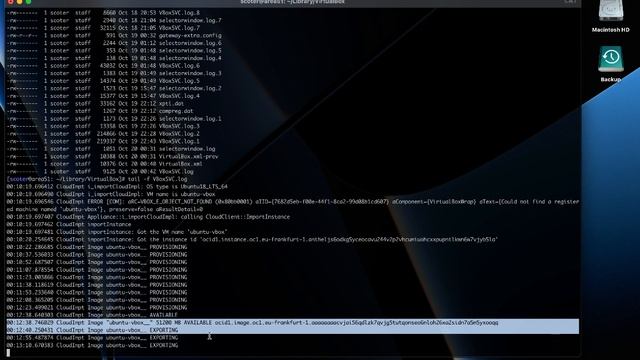Image resolution: width=640 pixels, height=360 pixels.
Task: Click the gateway-extra.config file name
Action: (190, 36)
